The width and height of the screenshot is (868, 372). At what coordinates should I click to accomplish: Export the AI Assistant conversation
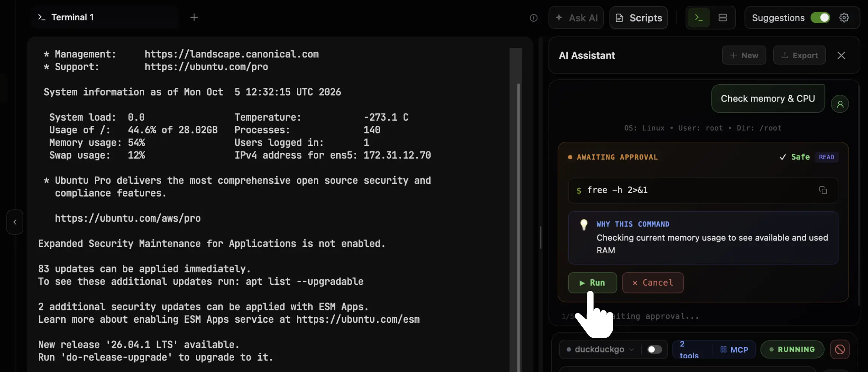tap(799, 55)
